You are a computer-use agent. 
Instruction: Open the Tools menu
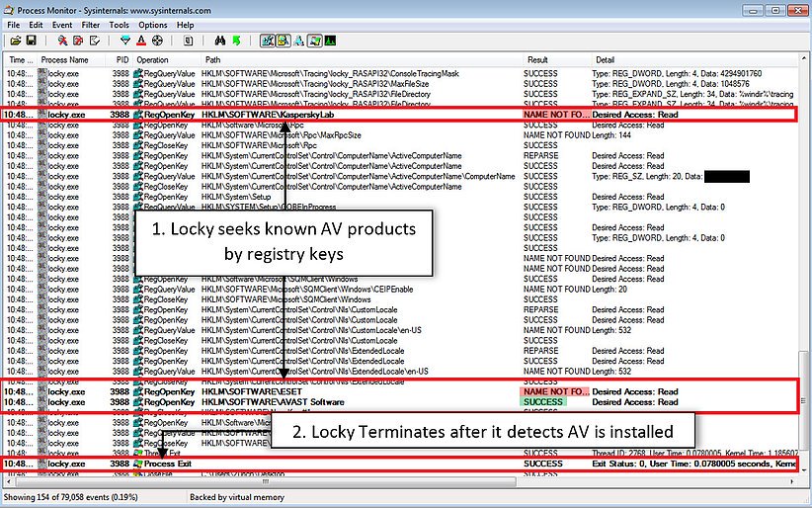pos(120,25)
